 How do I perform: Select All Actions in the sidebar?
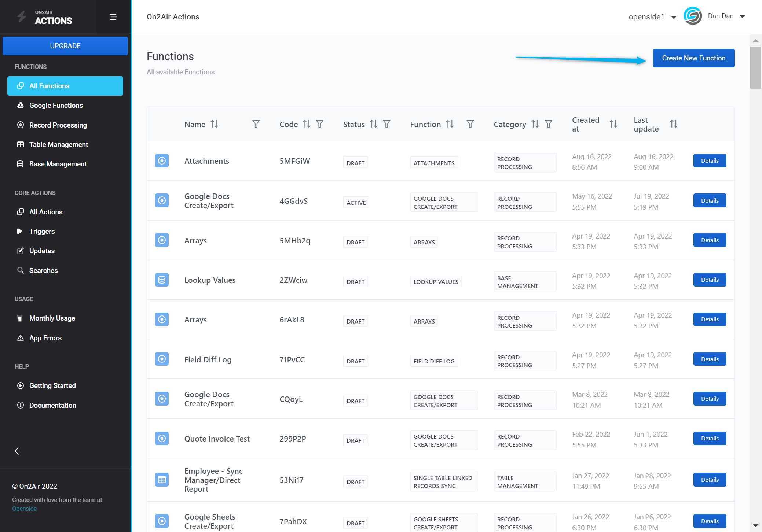pos(46,212)
